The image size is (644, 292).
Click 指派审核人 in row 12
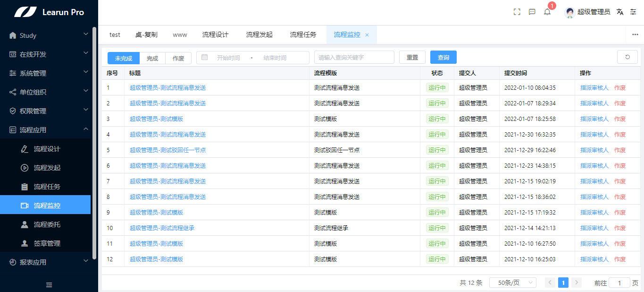pos(594,259)
